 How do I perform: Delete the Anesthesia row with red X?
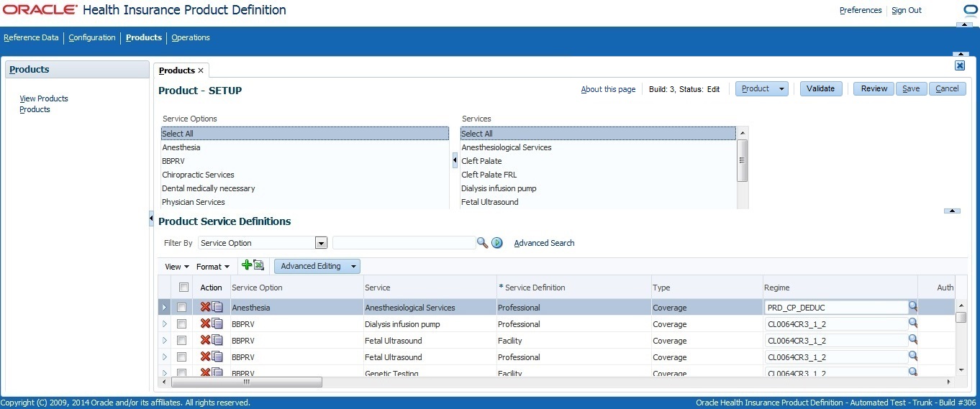coord(205,308)
